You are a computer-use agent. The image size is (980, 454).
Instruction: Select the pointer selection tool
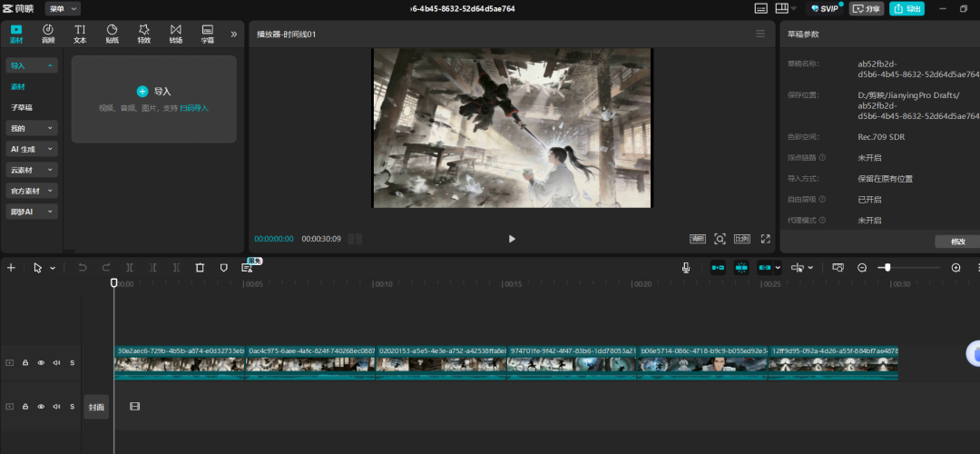click(37, 268)
